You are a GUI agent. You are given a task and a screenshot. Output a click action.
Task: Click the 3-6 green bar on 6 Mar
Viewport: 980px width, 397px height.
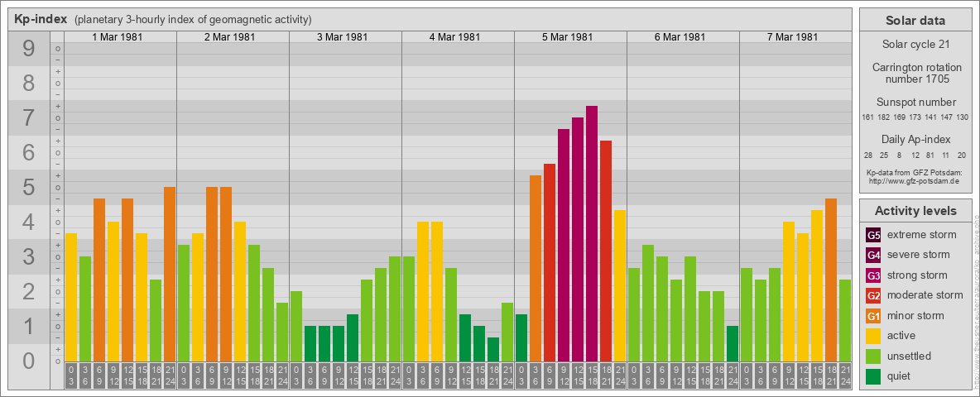coord(648,304)
